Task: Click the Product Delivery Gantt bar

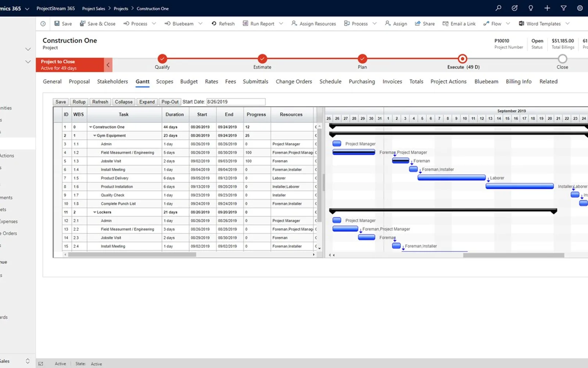Action: point(451,178)
